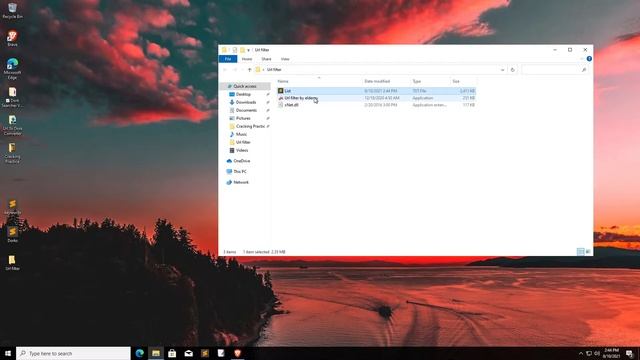
Task: Click the New folder icon in the title bar
Action: coord(242,50)
